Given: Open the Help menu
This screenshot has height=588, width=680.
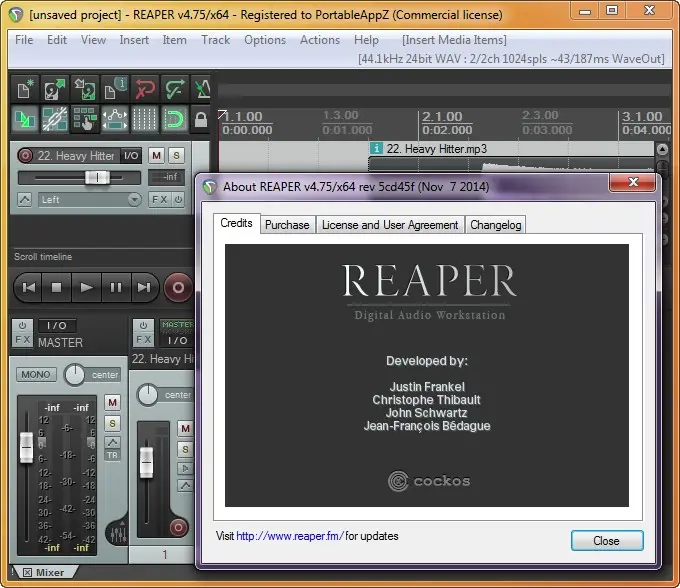Looking at the screenshot, I should pyautogui.click(x=366, y=40).
